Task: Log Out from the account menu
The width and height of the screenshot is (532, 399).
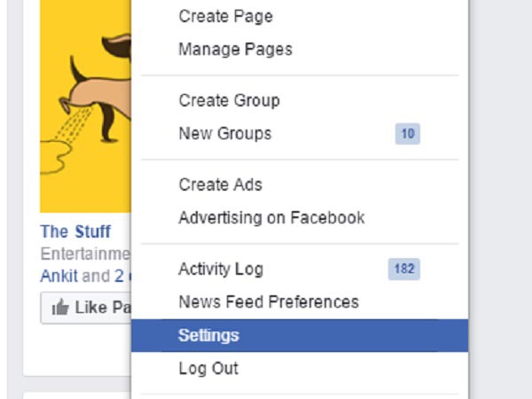Action: 207,369
